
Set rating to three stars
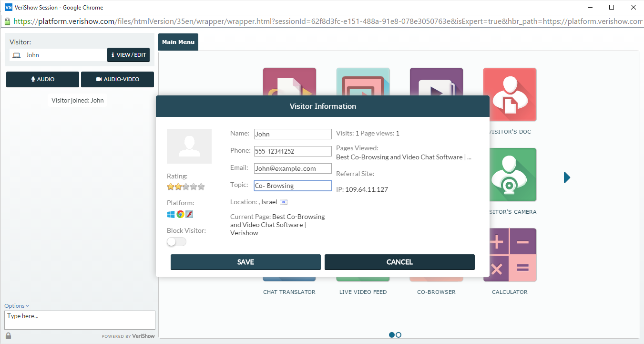point(186,187)
